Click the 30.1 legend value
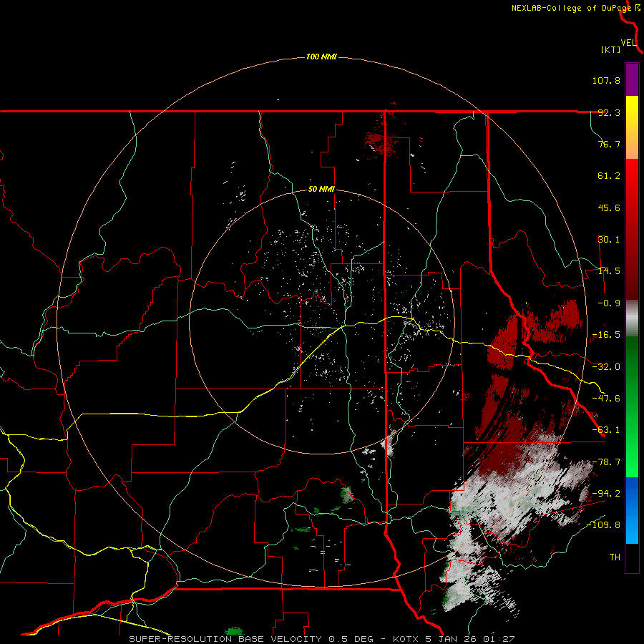The image size is (644, 644). (x=609, y=240)
